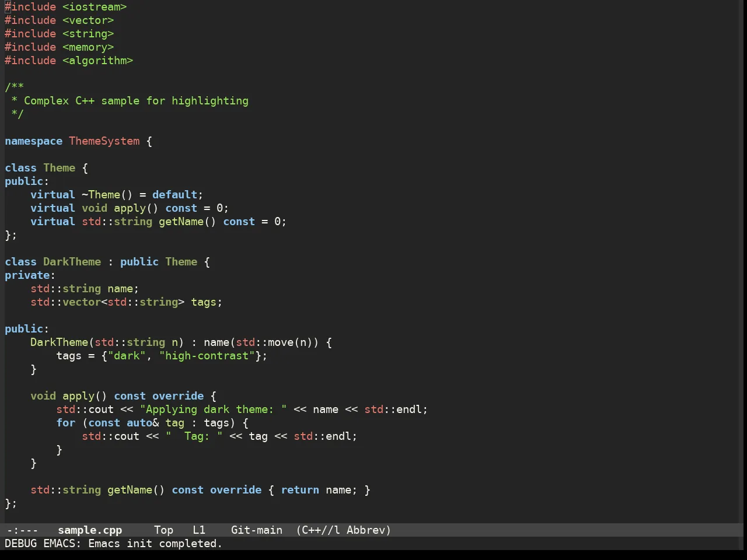Image resolution: width=747 pixels, height=560 pixels.
Task: Click the '~Theme()' destructor declaration
Action: coord(107,195)
